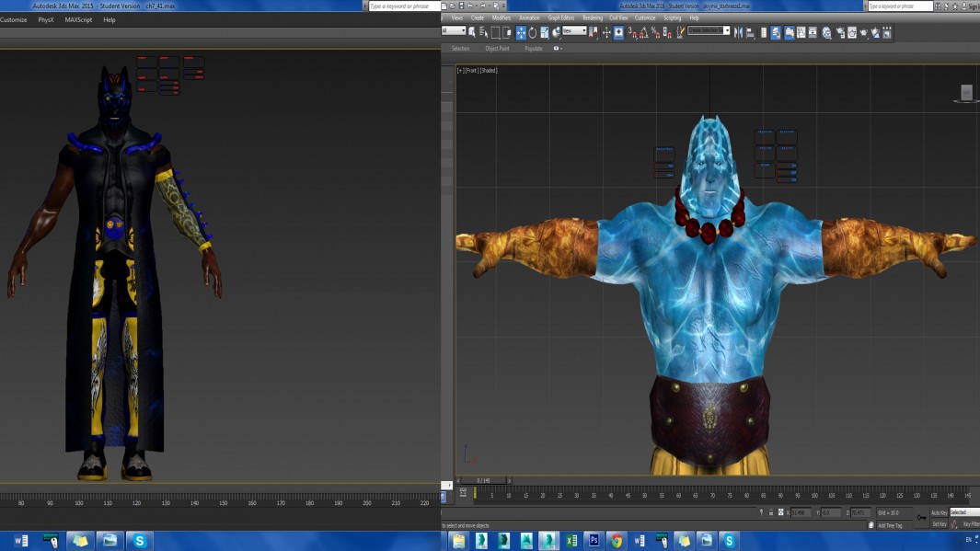
Task: Open the PhysX menu in left window
Action: click(46, 20)
